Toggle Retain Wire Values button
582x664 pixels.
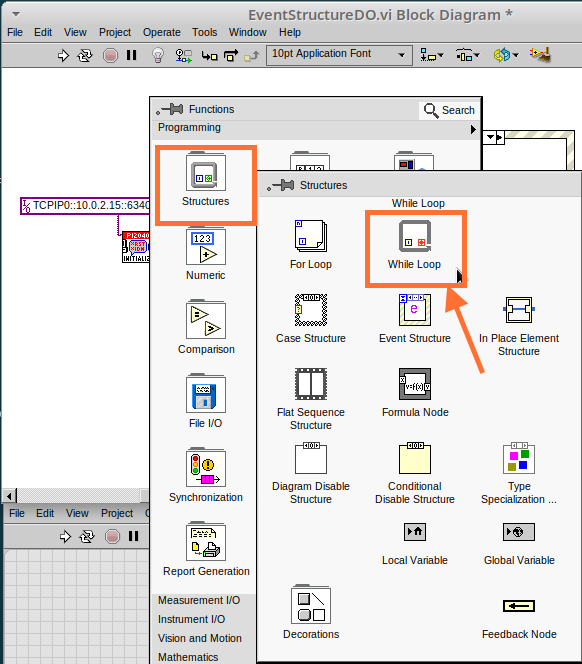point(183,55)
